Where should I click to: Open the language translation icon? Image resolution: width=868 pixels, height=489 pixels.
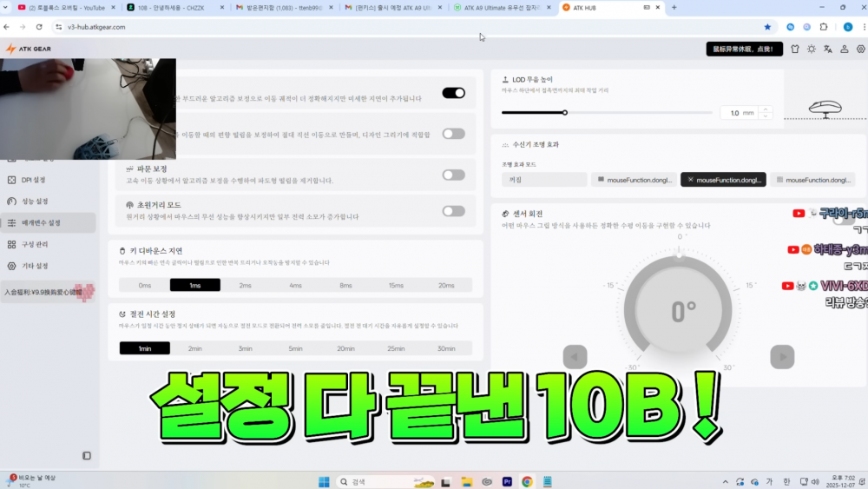827,50
